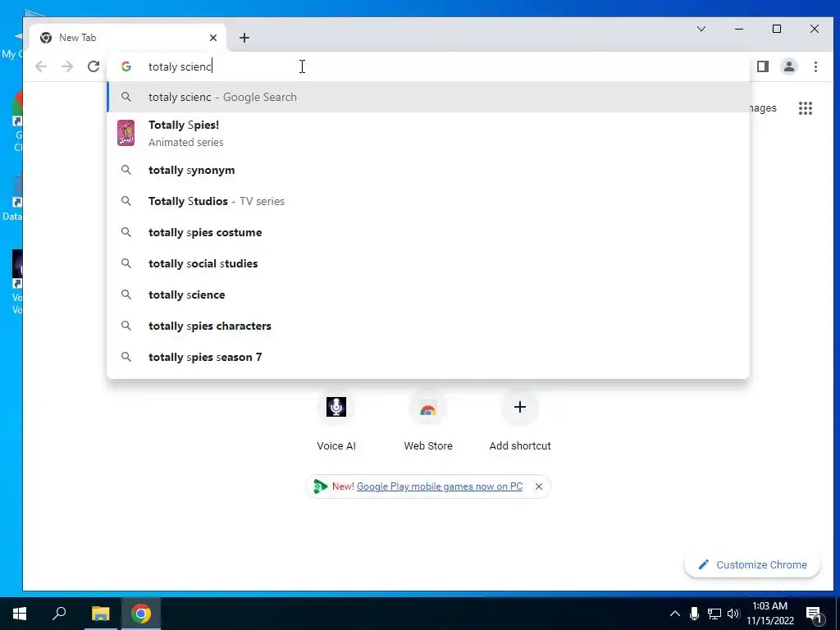This screenshot has height=630, width=840.
Task: Open the volume speaker tray icon
Action: tap(733, 614)
